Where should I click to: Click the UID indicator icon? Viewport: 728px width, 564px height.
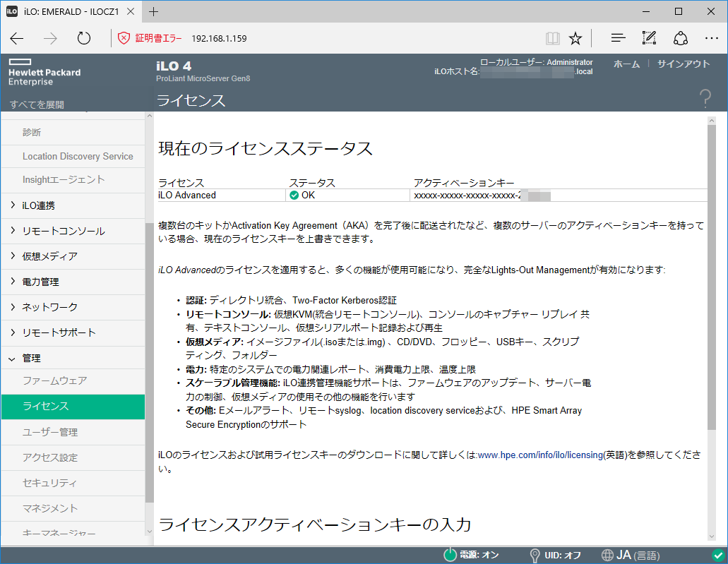(535, 556)
